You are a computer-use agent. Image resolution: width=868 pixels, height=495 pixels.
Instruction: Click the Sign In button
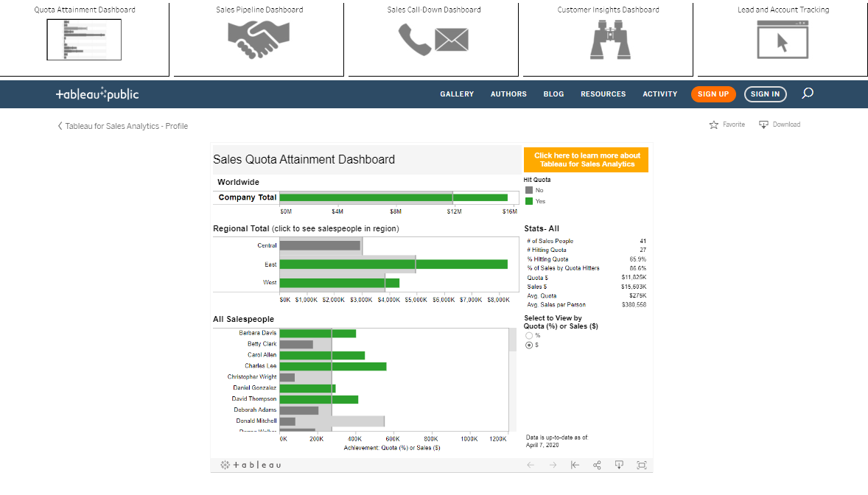tap(765, 94)
